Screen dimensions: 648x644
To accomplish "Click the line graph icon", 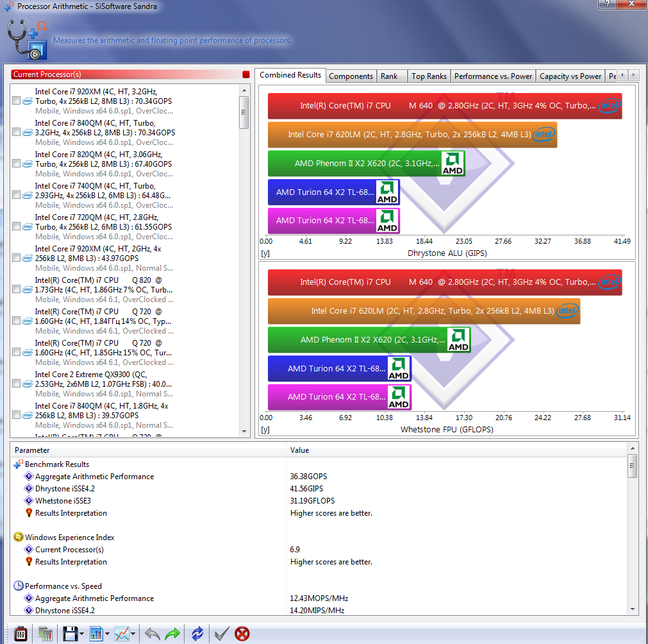I will (122, 633).
